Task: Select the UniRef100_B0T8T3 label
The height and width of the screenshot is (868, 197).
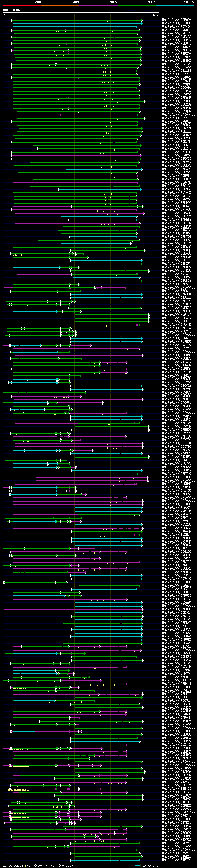Action: [177, 274]
